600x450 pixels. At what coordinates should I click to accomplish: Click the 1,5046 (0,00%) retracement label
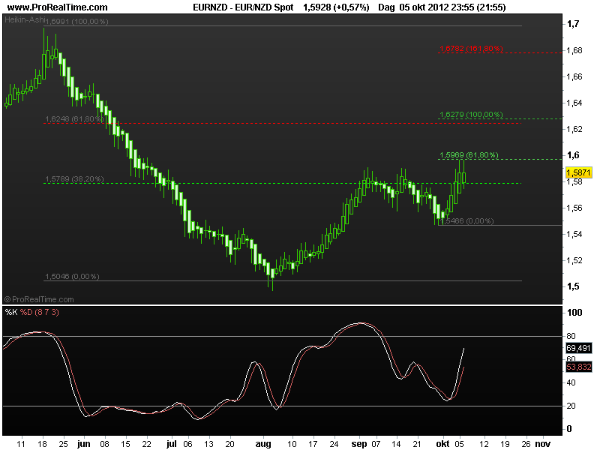[72, 276]
